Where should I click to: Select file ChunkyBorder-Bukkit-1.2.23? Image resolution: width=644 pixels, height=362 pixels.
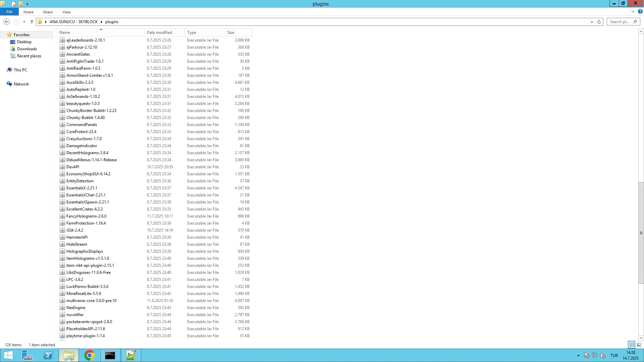click(91, 111)
